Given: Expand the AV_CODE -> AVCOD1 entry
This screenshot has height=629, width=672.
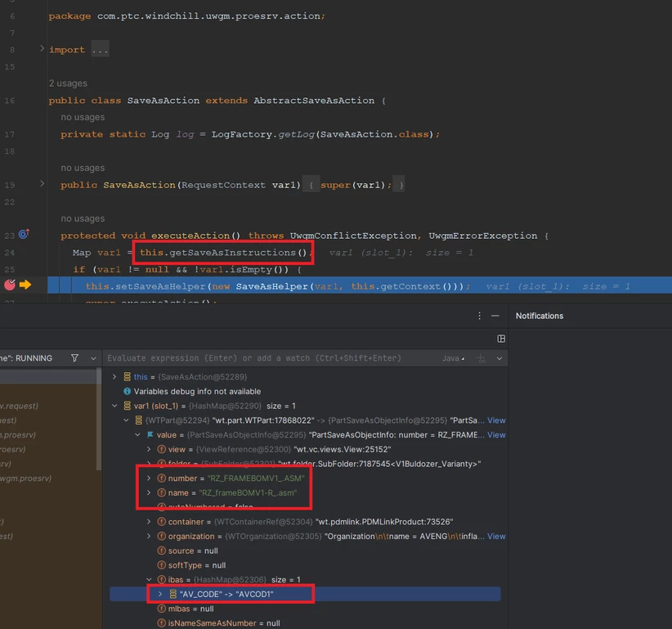Looking at the screenshot, I should (x=160, y=594).
